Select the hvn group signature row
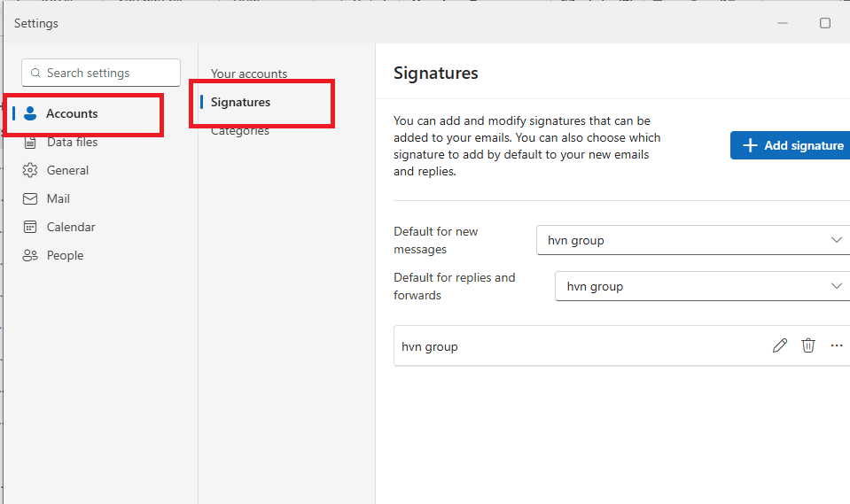Image resolution: width=850 pixels, height=504 pixels. 622,345
